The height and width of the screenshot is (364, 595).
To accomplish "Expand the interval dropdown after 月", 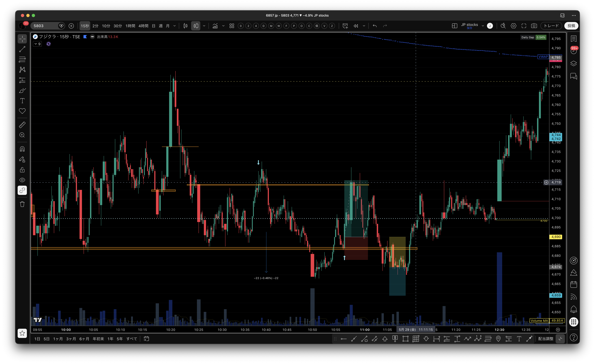I will (175, 26).
